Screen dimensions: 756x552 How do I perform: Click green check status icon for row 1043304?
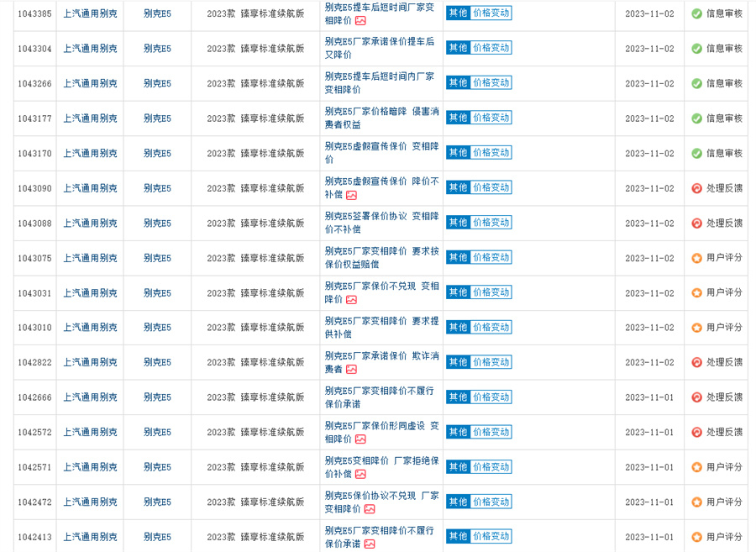pos(696,49)
